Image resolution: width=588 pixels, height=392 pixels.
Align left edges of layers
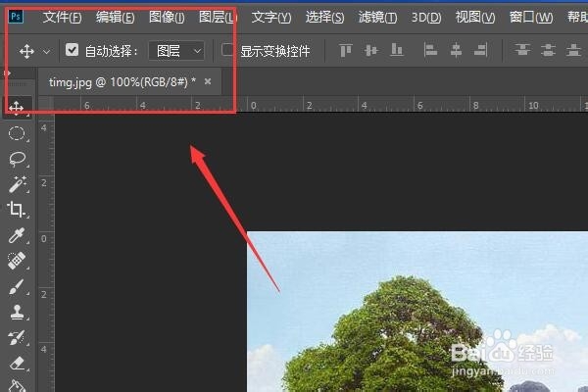pos(430,50)
